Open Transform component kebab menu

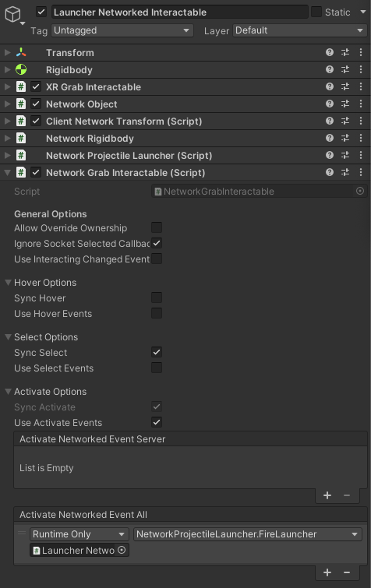point(361,52)
